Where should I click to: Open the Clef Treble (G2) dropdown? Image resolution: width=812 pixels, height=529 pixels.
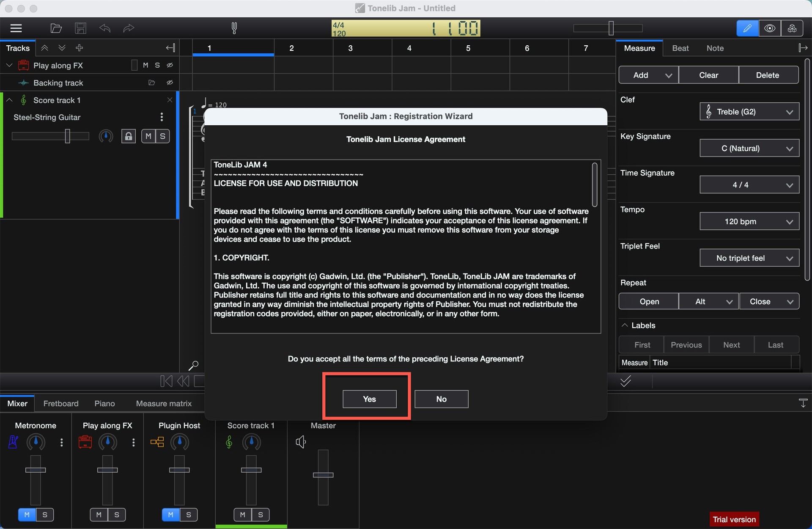click(749, 112)
